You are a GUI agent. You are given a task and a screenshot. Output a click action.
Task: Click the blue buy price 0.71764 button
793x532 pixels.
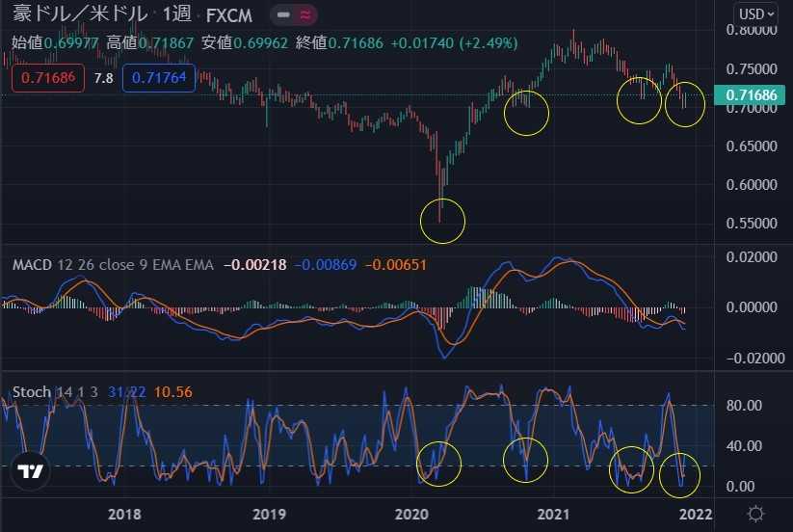click(x=159, y=78)
